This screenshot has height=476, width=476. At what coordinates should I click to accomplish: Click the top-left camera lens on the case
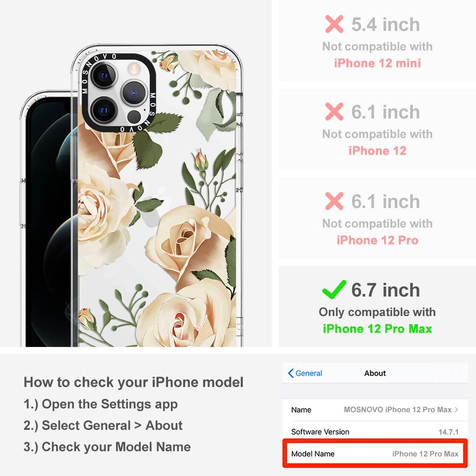pyautogui.click(x=104, y=76)
